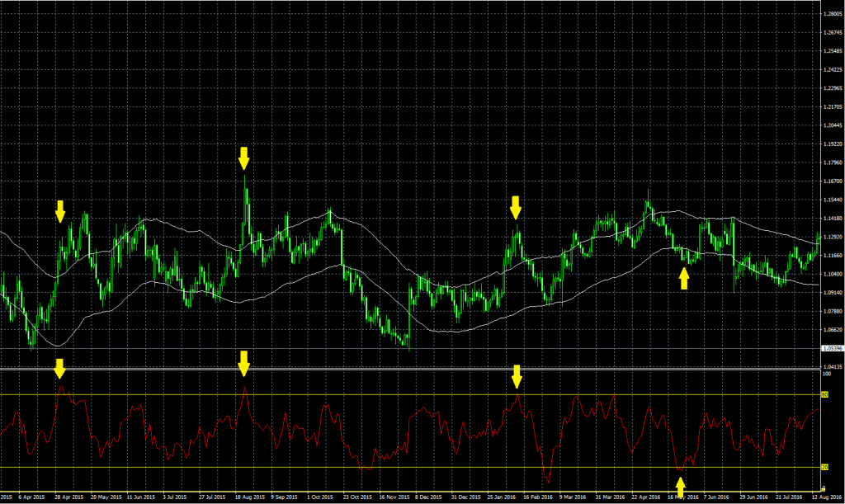Click the 21 Jul 2016 date label
This screenshot has width=845, height=504.
790,497
